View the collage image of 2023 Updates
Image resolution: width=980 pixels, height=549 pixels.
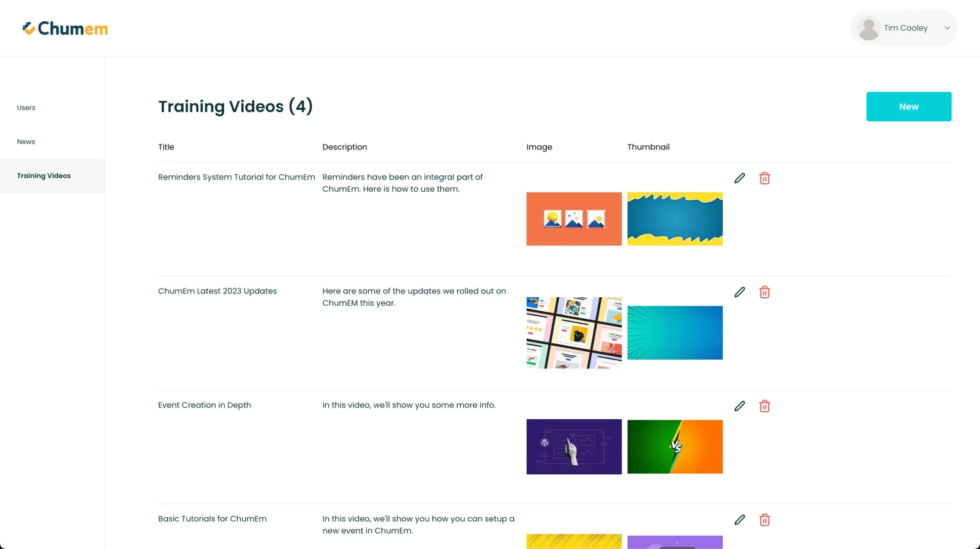574,333
